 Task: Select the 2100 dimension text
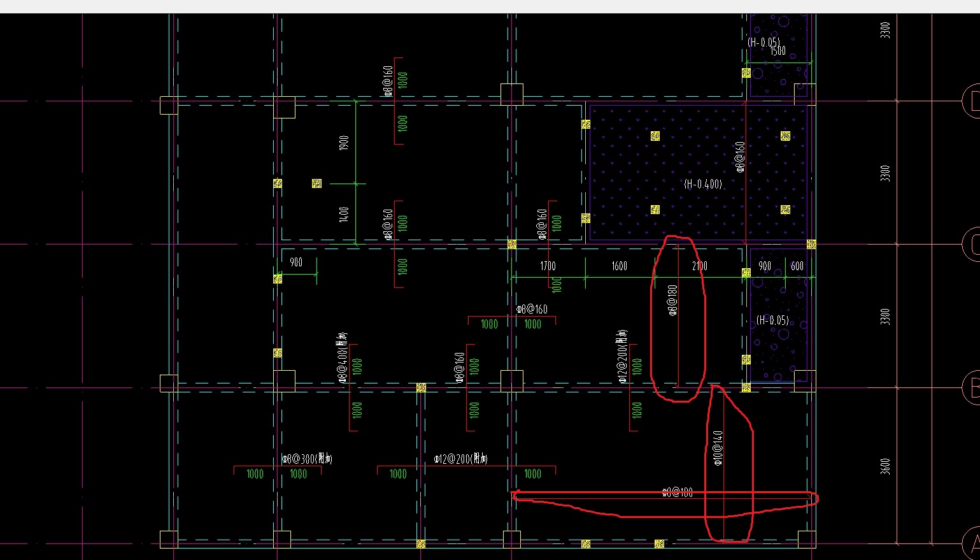699,266
